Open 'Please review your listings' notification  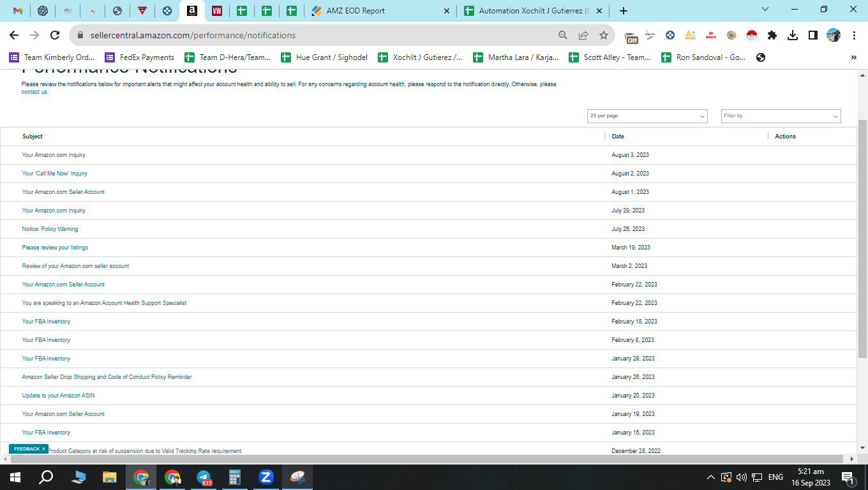(55, 248)
